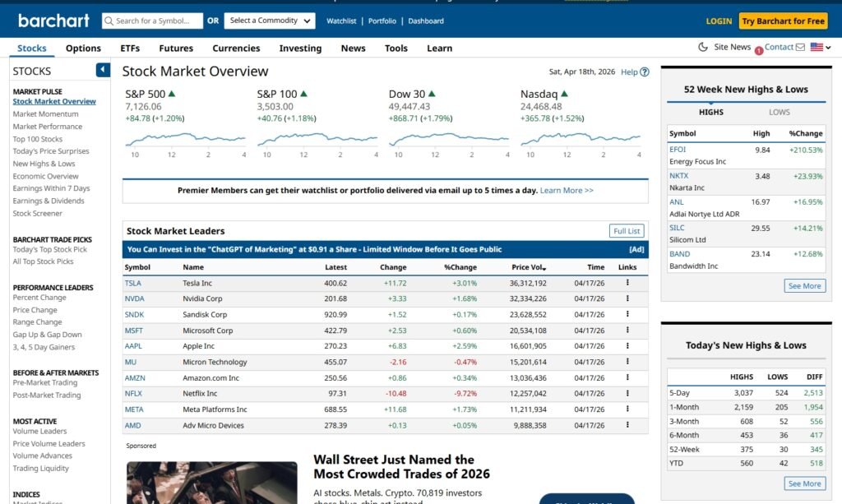Open Site News notification badge

(759, 51)
